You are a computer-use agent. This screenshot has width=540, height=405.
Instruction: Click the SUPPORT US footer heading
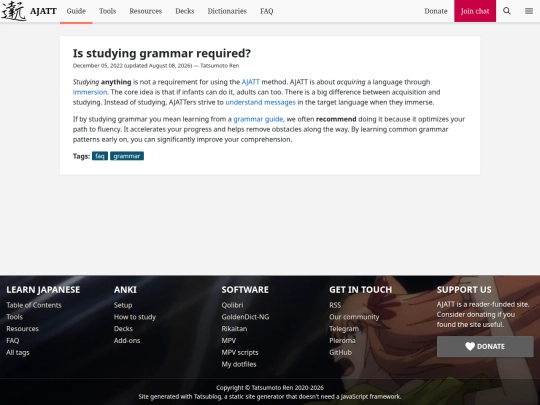point(464,290)
